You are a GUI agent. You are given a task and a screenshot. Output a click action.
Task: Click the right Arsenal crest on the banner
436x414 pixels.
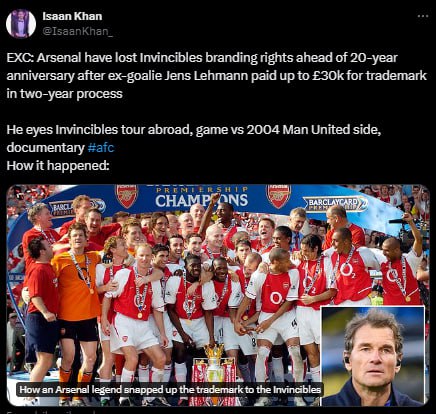click(x=278, y=196)
